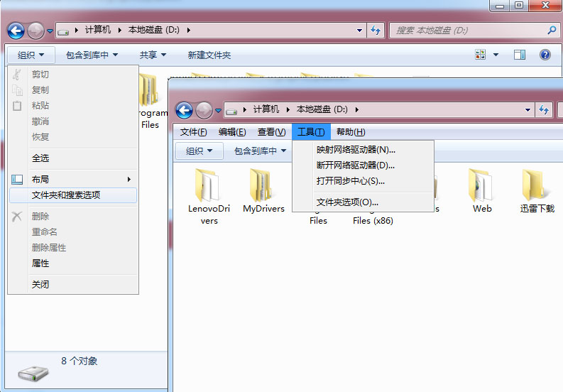
Task: Click the 工具(T) menu
Action: pos(311,132)
